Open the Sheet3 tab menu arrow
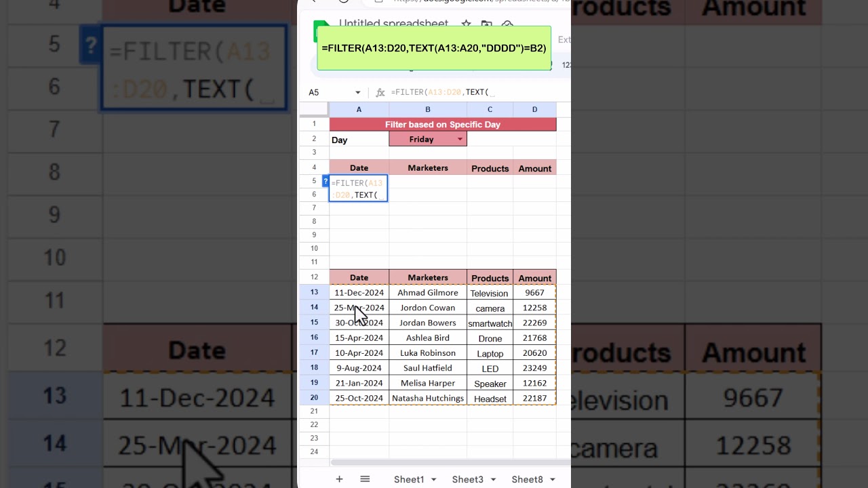Screen dimensions: 868x488 point(493,479)
